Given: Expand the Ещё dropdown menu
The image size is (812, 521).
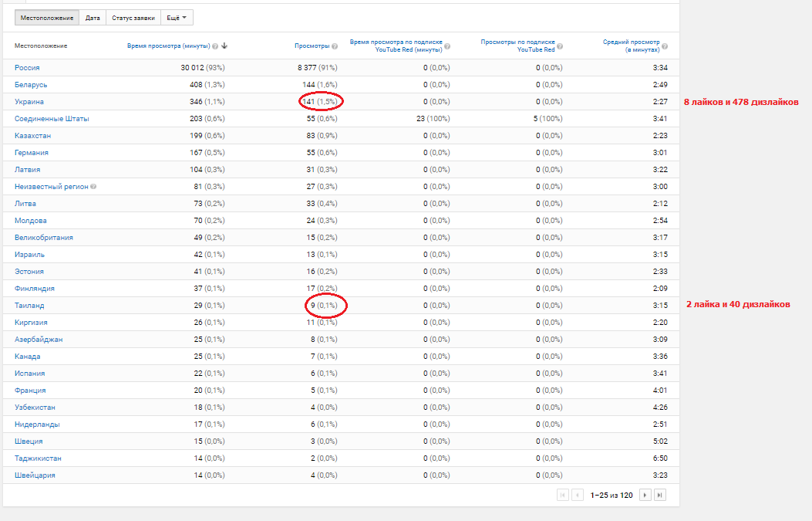Looking at the screenshot, I should point(177,17).
